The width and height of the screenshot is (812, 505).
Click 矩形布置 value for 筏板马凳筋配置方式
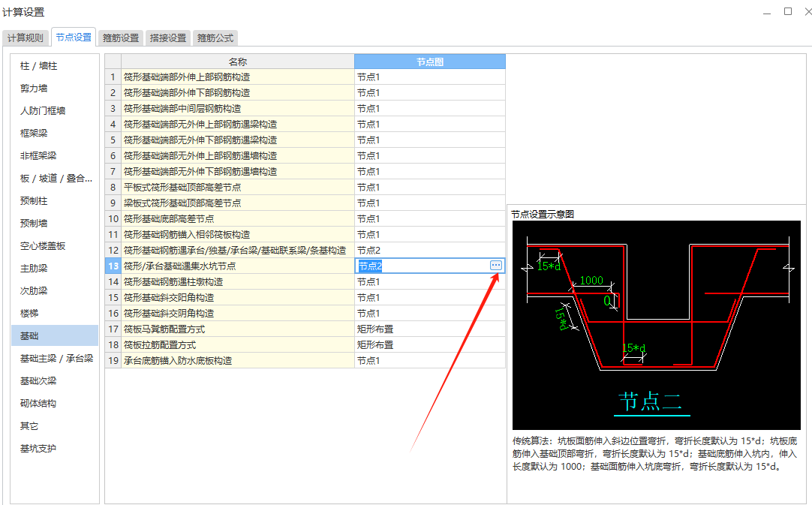430,329
